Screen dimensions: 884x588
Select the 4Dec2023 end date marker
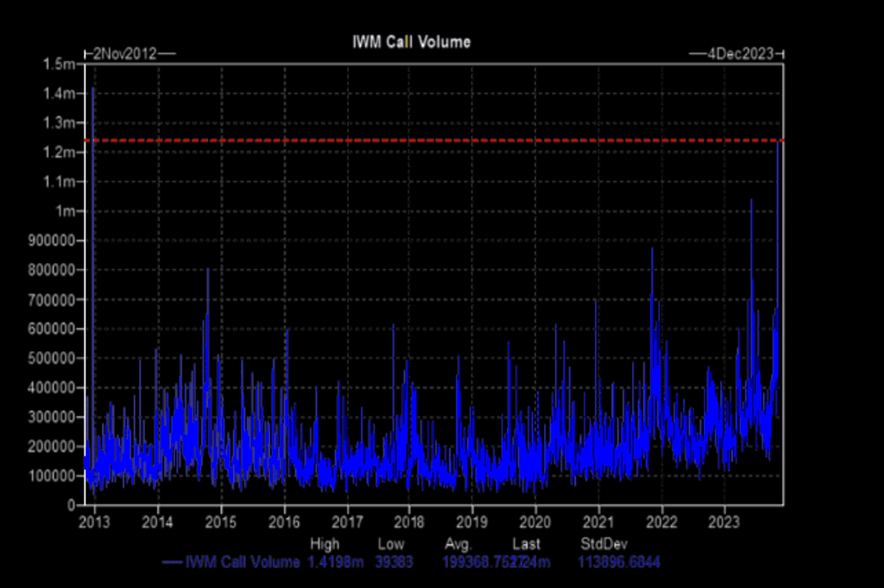click(740, 54)
